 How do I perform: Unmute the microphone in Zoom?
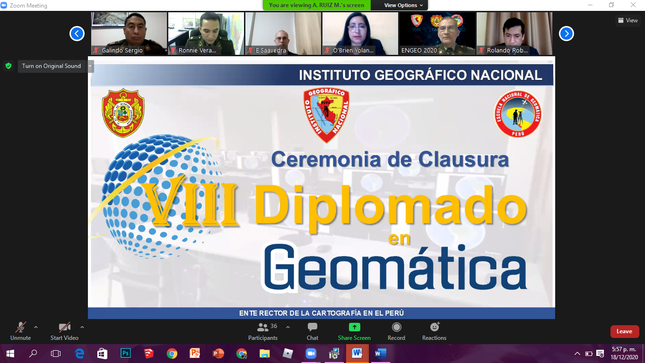tap(20, 331)
